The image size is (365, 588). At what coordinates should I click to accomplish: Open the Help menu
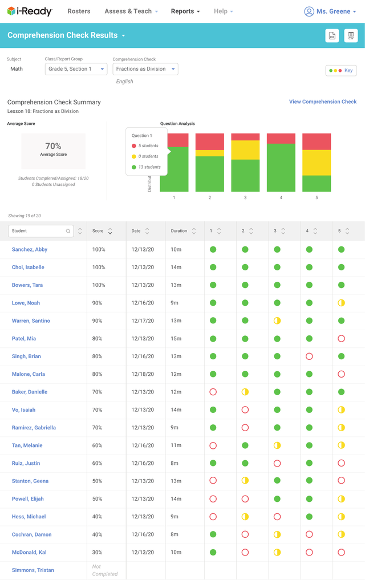coord(224,11)
